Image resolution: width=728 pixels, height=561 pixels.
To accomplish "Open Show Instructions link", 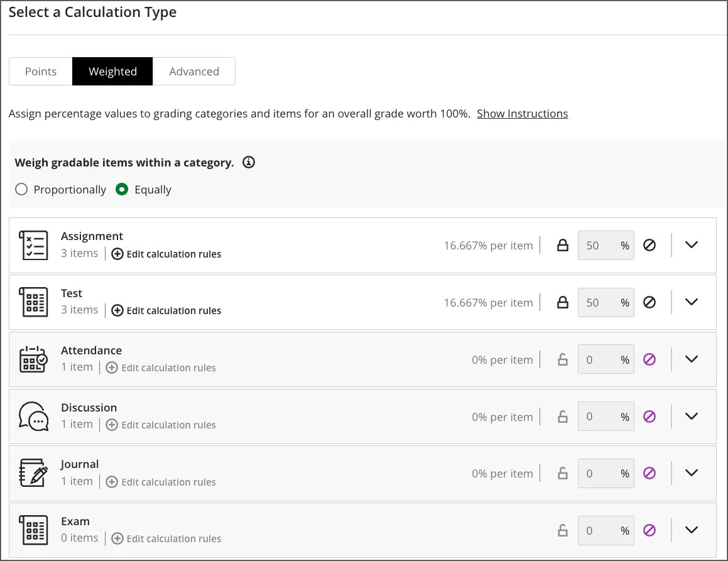I will (x=522, y=114).
